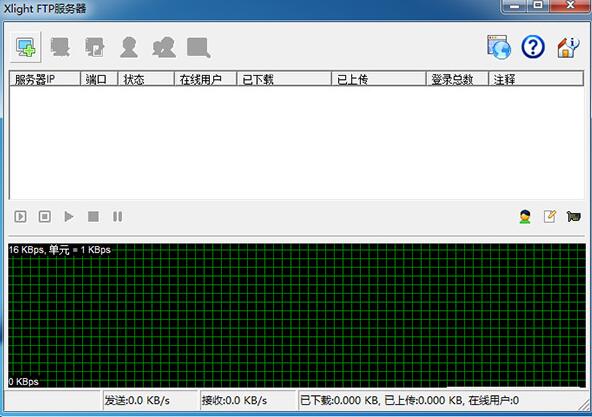Image resolution: width=592 pixels, height=417 pixels.
Task: Click the grayed magnifier server search icon
Action: (x=199, y=48)
